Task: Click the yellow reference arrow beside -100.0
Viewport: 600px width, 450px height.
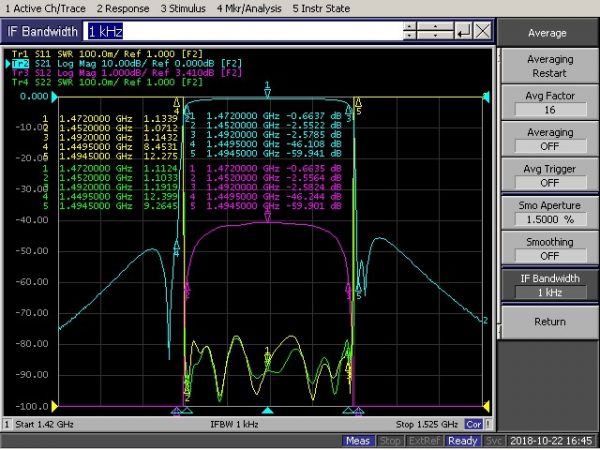Action: [54, 406]
